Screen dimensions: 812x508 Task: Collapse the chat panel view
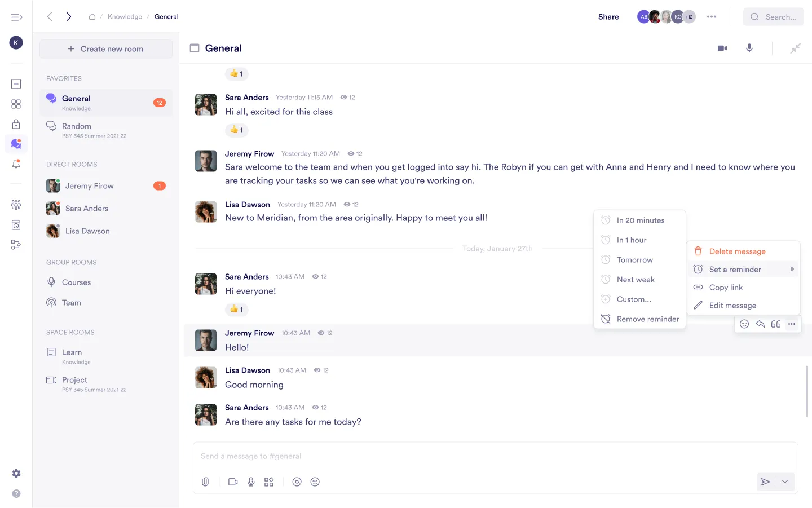click(795, 48)
